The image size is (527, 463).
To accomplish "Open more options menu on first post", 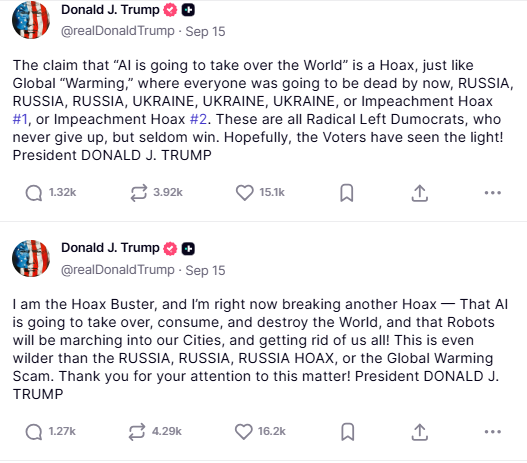I will point(493,193).
